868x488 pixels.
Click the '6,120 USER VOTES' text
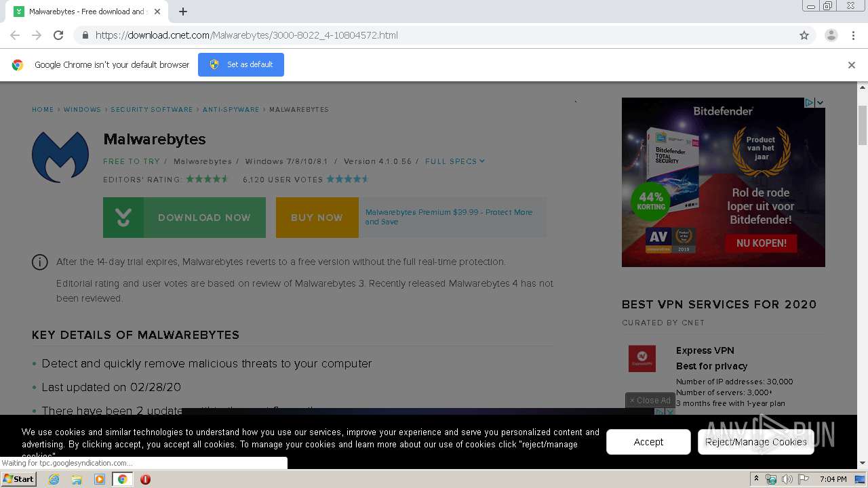click(x=283, y=180)
